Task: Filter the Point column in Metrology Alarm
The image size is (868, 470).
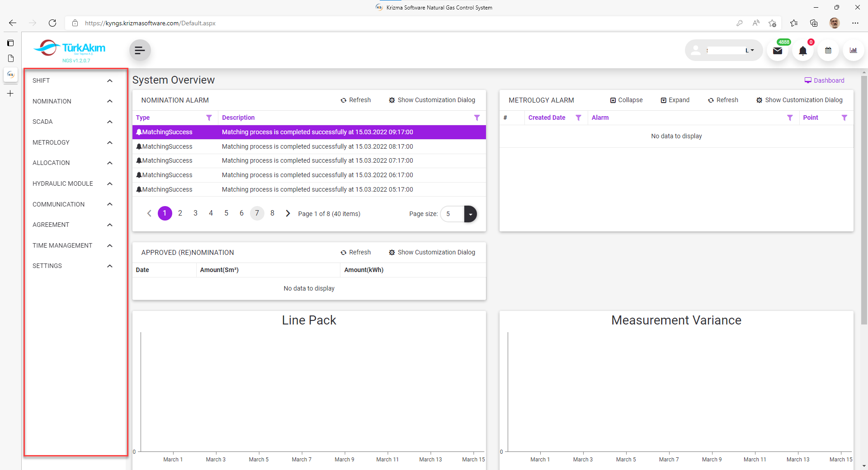Action: [844, 117]
